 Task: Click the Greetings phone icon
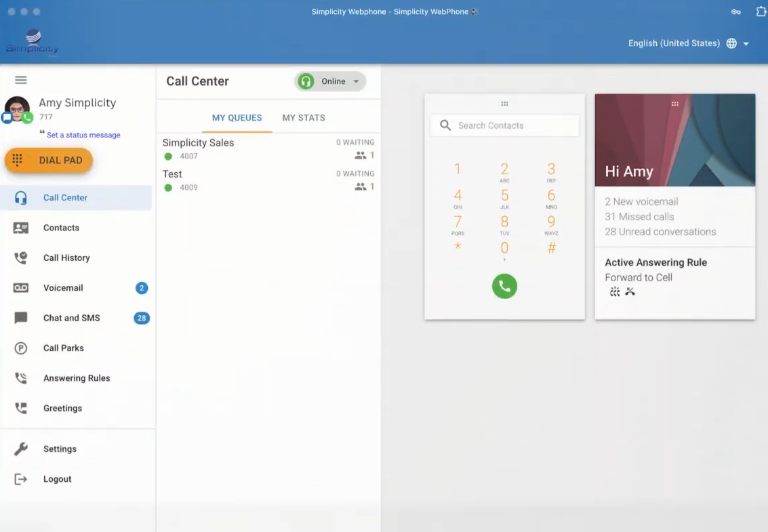pos(20,408)
